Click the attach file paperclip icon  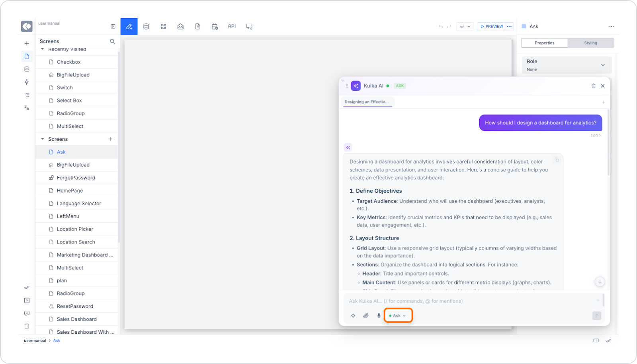(x=366, y=315)
